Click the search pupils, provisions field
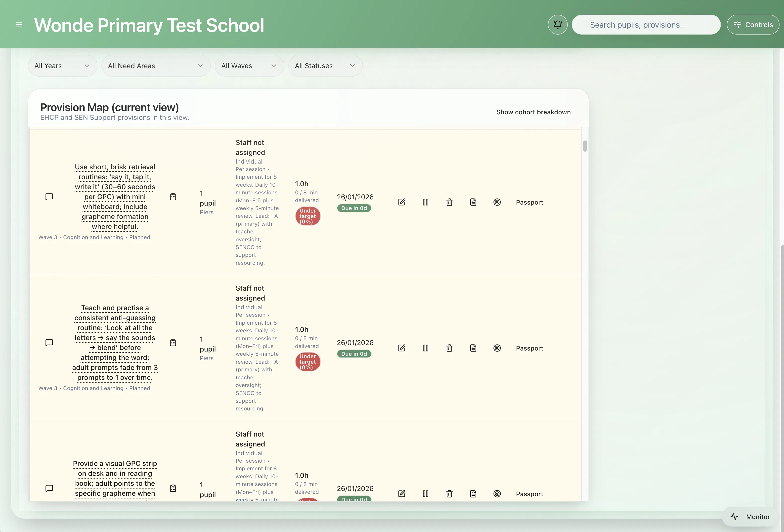Screen dimensions: 784x532 (x=646, y=25)
